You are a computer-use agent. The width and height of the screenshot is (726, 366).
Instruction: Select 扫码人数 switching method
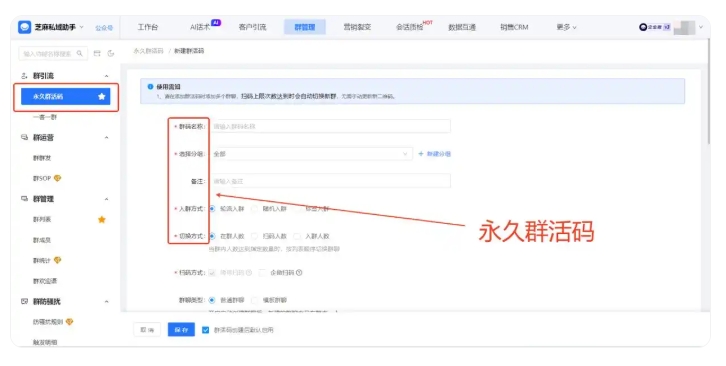(x=255, y=236)
